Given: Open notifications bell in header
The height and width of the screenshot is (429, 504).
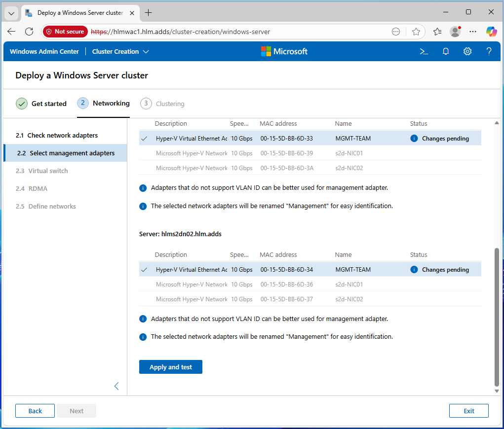Looking at the screenshot, I should [x=446, y=51].
